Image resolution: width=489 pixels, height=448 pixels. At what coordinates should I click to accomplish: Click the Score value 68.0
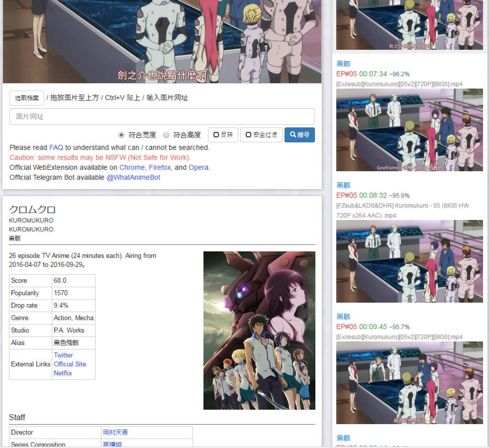(x=73, y=280)
